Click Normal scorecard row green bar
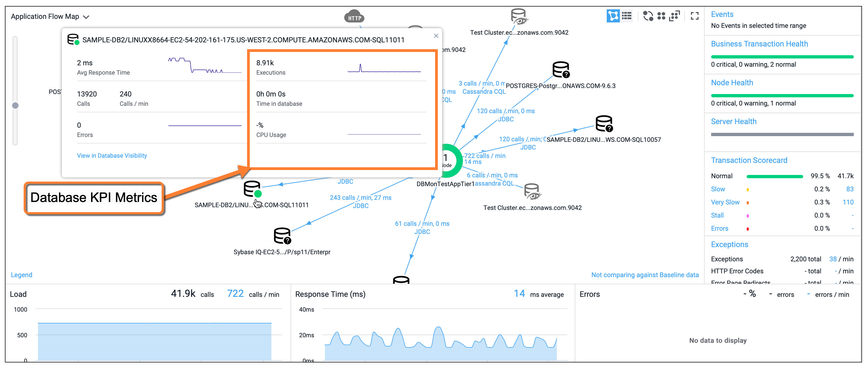868x369 pixels. click(775, 176)
